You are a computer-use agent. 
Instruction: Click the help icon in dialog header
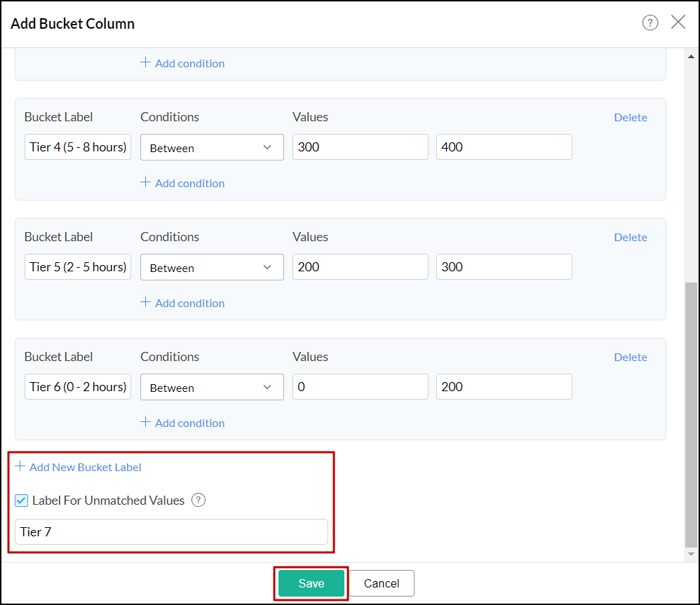click(x=650, y=23)
